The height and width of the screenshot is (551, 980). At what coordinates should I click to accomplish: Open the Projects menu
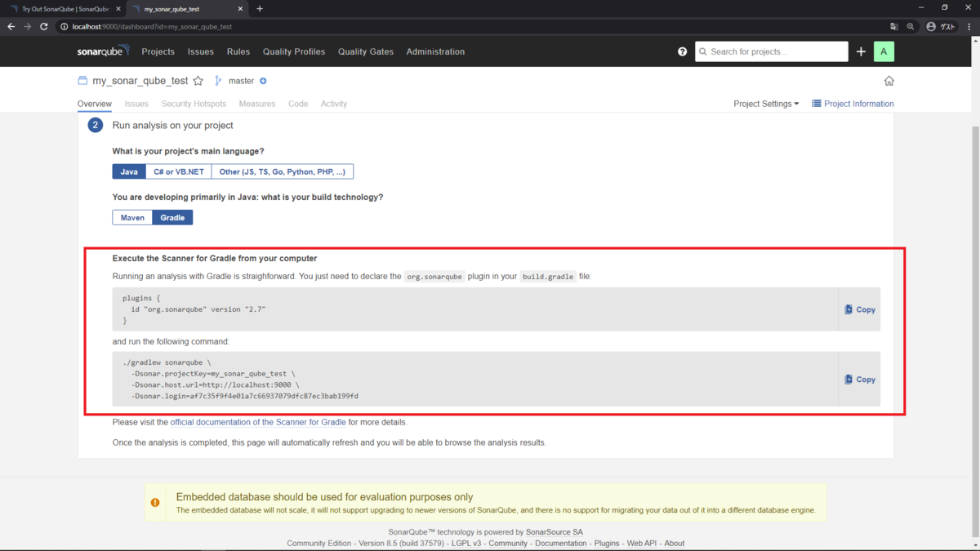(x=158, y=51)
